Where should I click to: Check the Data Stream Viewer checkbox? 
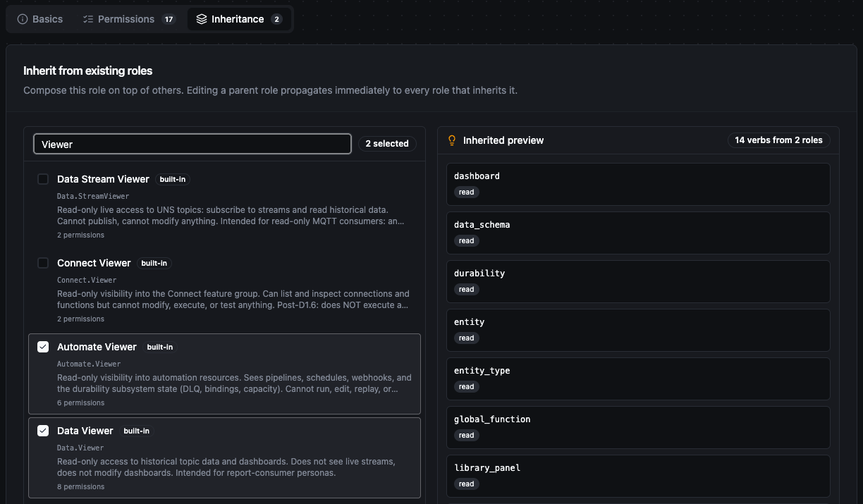(x=43, y=179)
